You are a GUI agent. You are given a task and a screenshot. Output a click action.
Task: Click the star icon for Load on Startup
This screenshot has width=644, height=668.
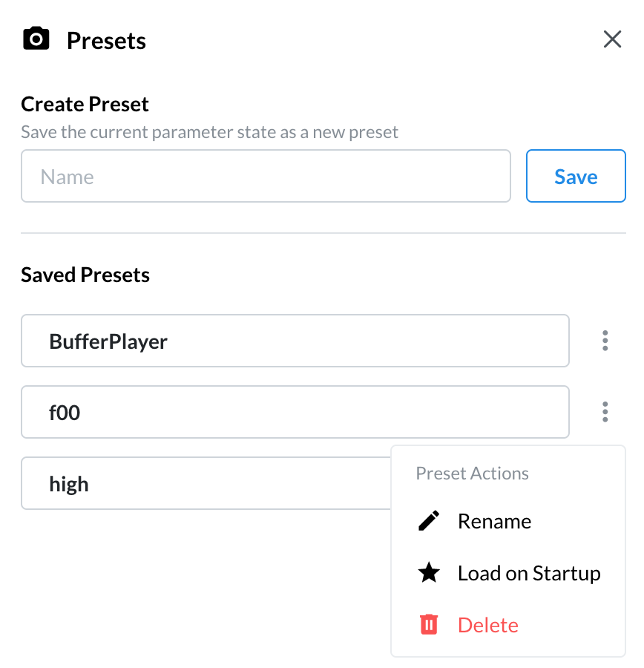(x=429, y=572)
